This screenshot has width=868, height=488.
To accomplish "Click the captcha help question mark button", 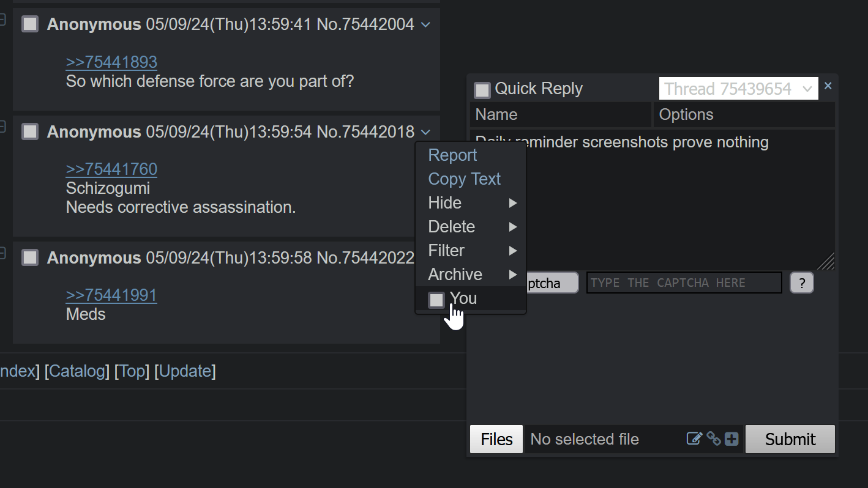I will tap(802, 283).
